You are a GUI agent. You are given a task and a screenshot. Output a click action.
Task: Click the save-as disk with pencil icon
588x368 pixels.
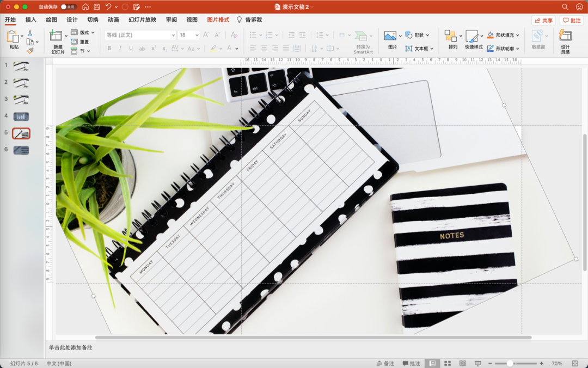click(x=137, y=7)
